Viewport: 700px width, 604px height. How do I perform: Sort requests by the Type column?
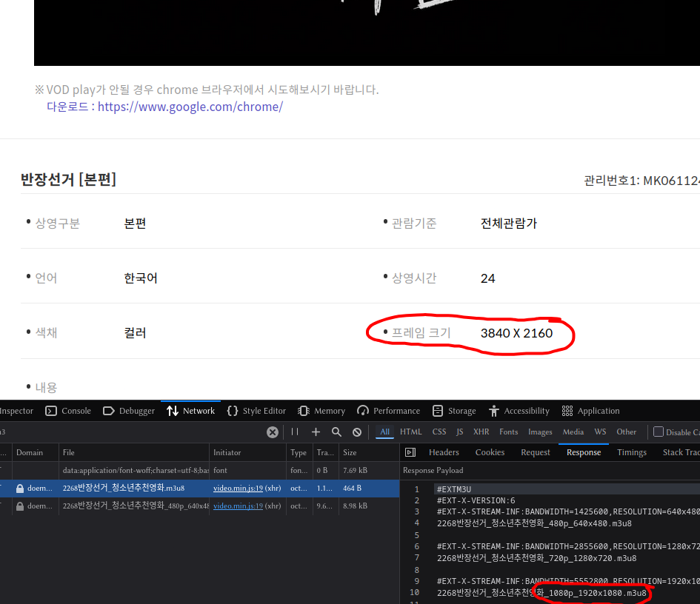299,452
